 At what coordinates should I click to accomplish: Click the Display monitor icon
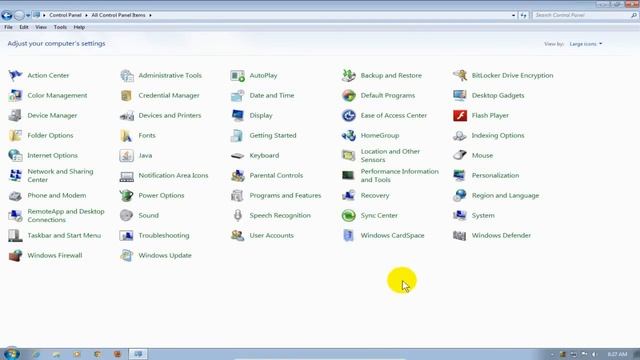tap(238, 116)
